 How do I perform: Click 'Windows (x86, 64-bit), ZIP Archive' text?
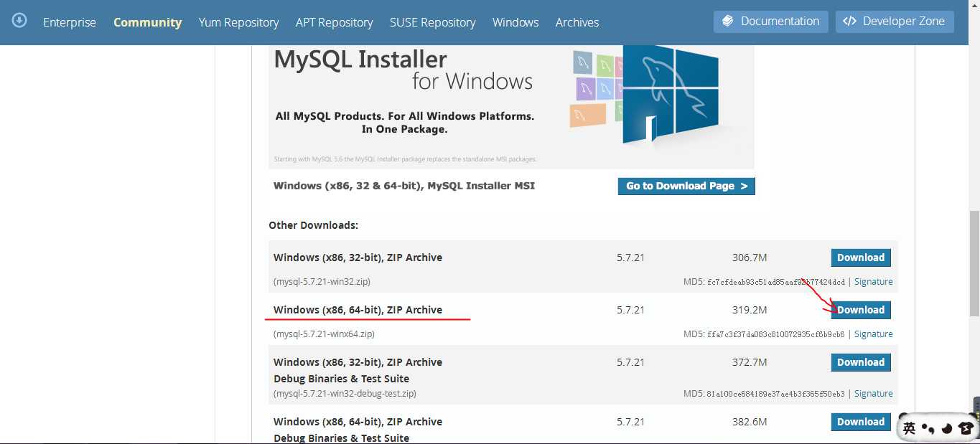358,310
